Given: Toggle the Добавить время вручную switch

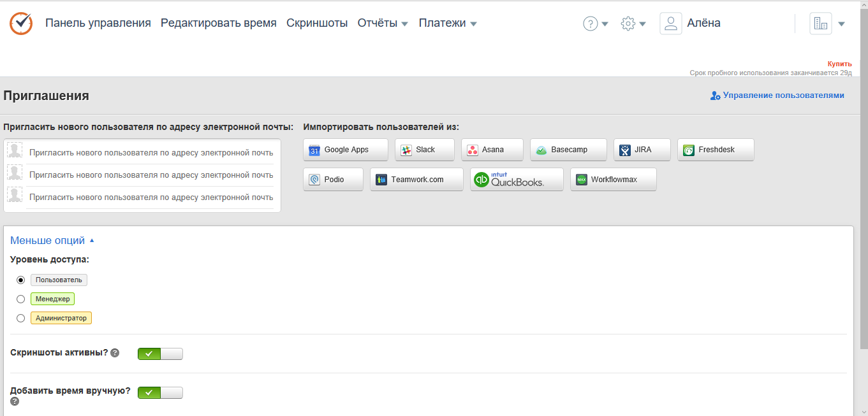Looking at the screenshot, I should [x=160, y=392].
